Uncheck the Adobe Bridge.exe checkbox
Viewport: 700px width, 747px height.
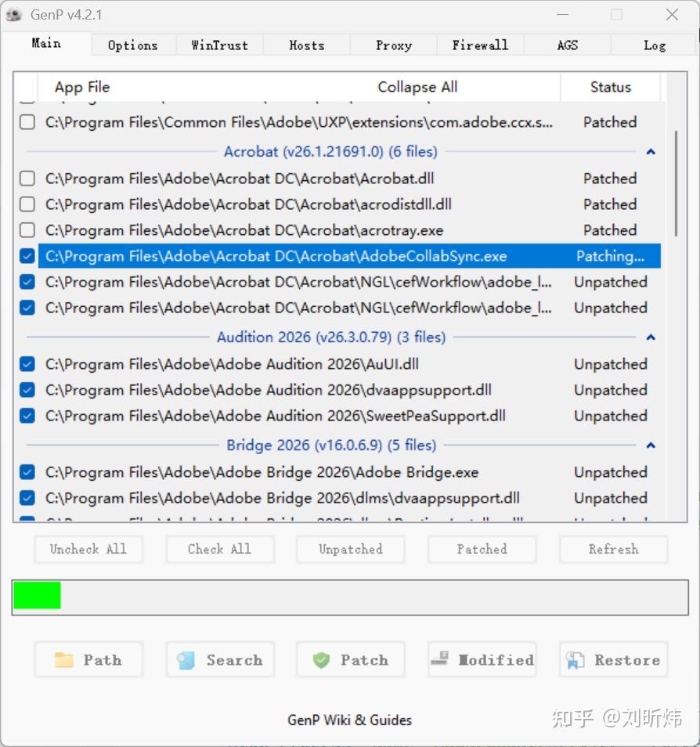(x=27, y=472)
